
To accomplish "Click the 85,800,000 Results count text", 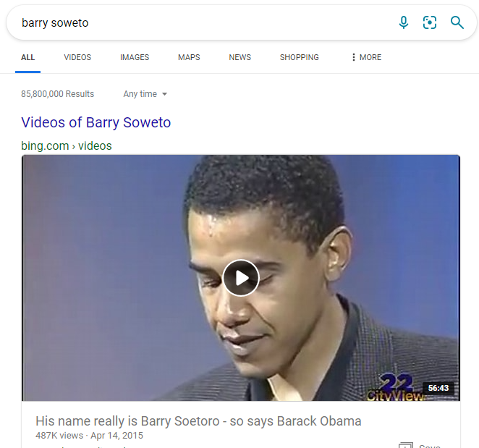I will [x=57, y=94].
